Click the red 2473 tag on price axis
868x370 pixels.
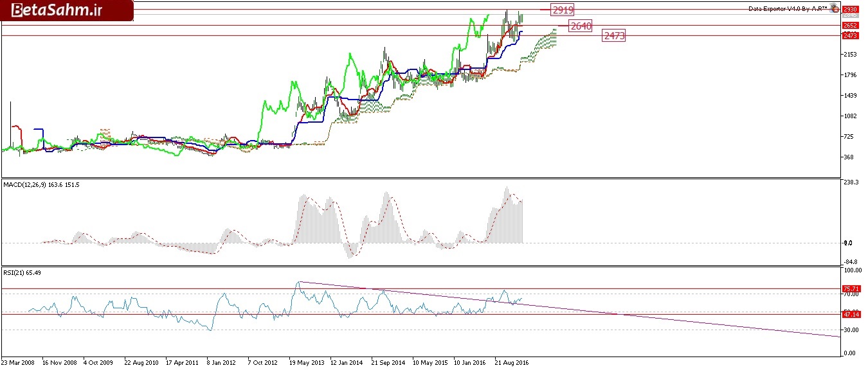tap(850, 35)
